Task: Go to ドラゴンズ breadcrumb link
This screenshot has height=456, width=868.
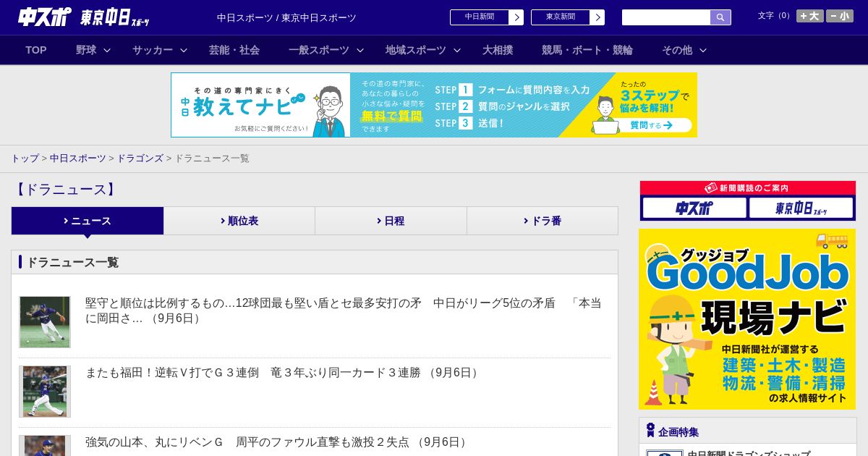Action: [140, 159]
